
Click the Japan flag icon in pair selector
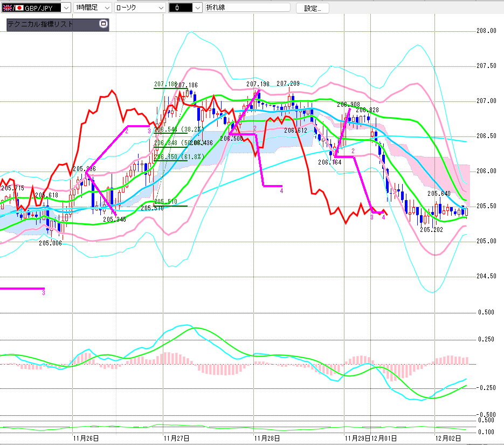(x=19, y=8)
